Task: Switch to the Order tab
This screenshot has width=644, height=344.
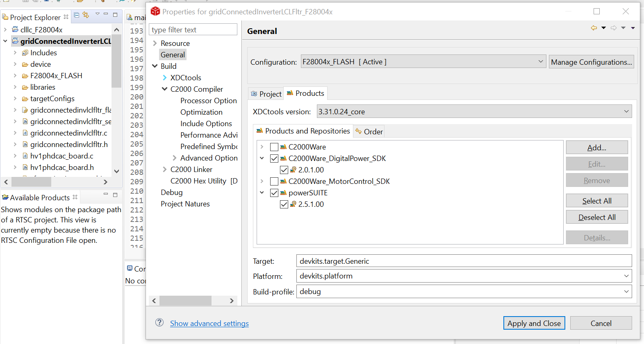Action: [x=369, y=131]
